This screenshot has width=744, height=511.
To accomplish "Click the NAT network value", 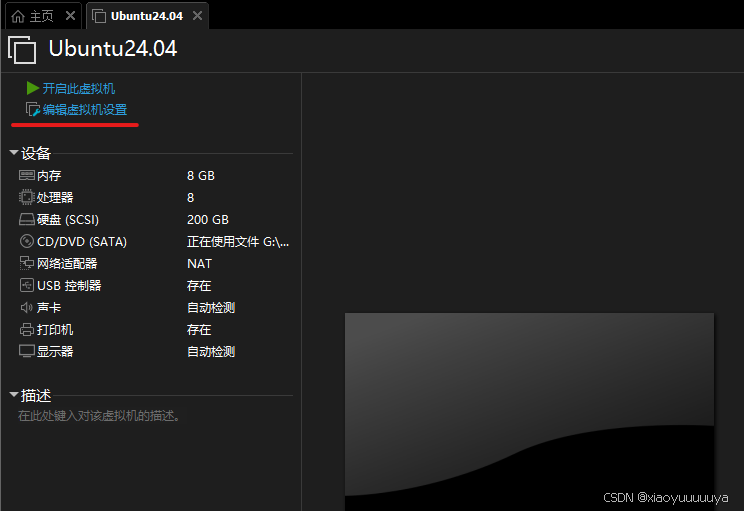I will point(199,263).
